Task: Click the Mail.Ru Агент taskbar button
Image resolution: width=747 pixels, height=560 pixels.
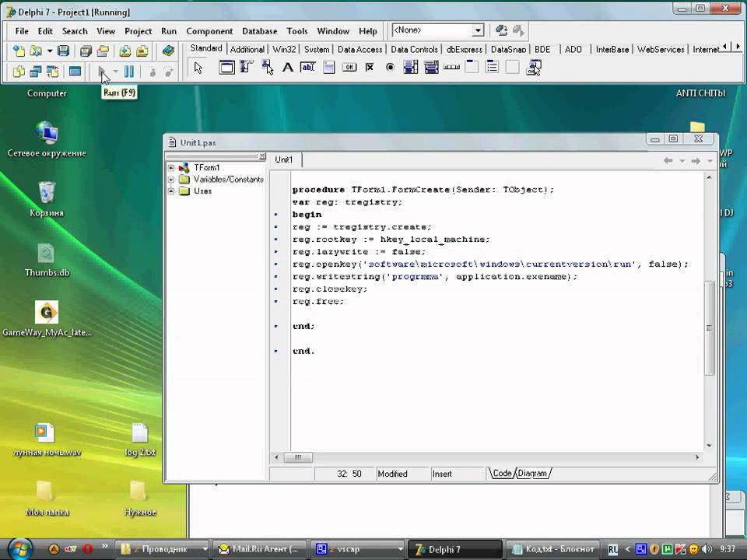Action: point(259,550)
